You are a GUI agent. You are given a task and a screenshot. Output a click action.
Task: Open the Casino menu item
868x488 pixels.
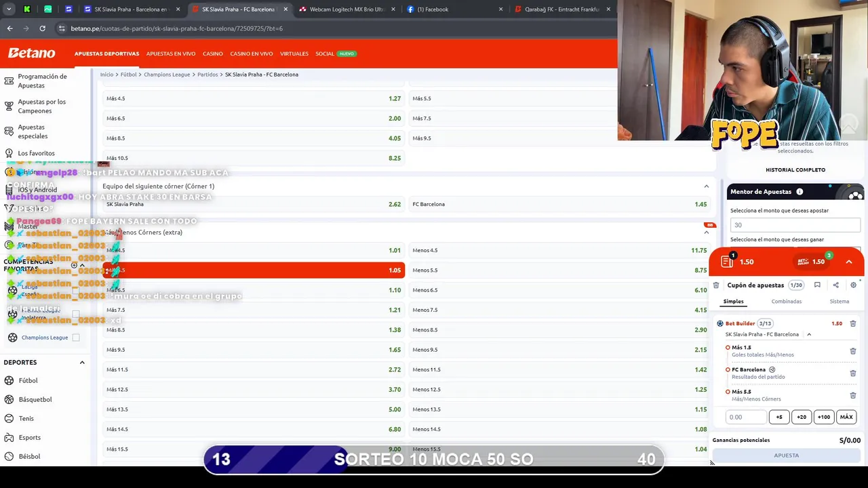pos(213,54)
